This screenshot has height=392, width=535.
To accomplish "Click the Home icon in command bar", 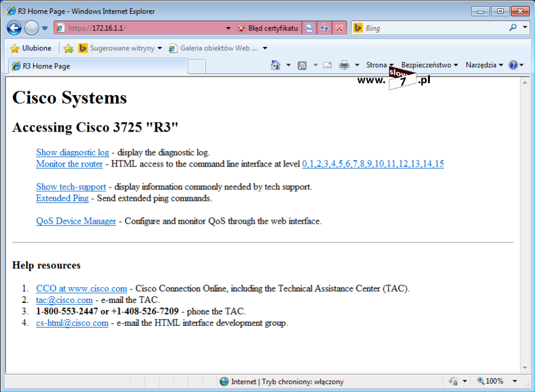I will tap(275, 65).
